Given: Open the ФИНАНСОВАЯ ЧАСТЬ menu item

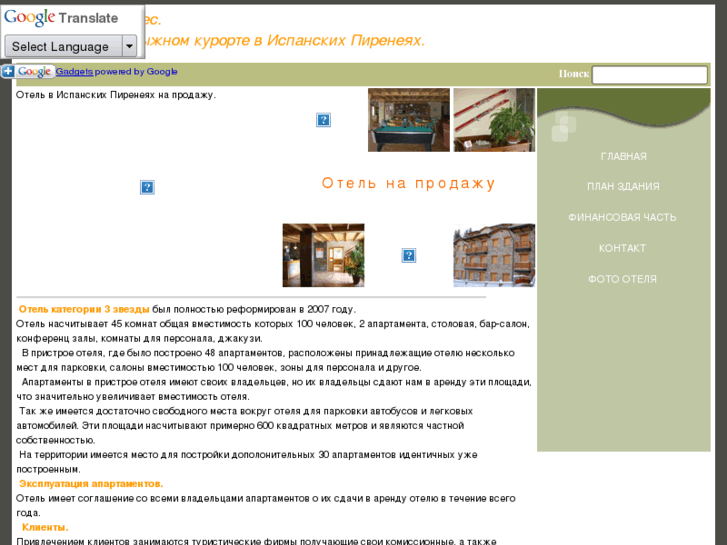Looking at the screenshot, I should click(x=622, y=217).
